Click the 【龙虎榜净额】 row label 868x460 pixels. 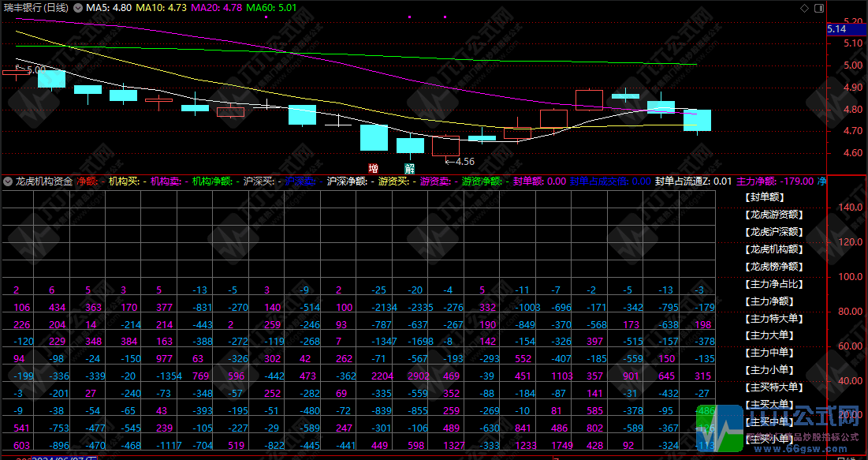coord(773,267)
